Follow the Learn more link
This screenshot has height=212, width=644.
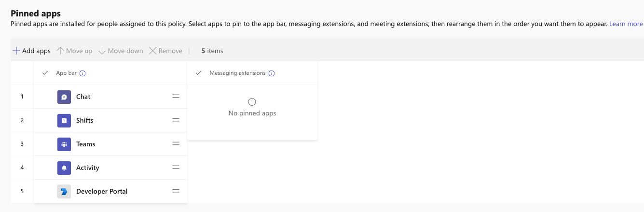[x=626, y=24]
